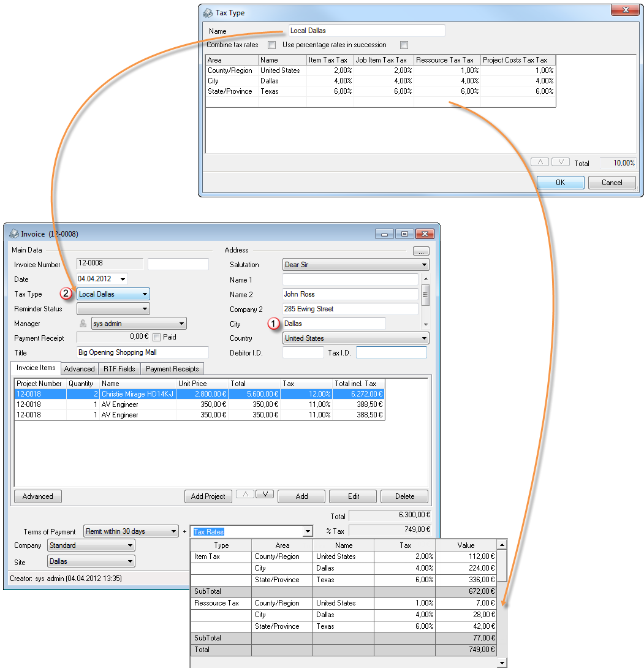
Task: Mark the invoice as Paid
Action: [x=157, y=338]
